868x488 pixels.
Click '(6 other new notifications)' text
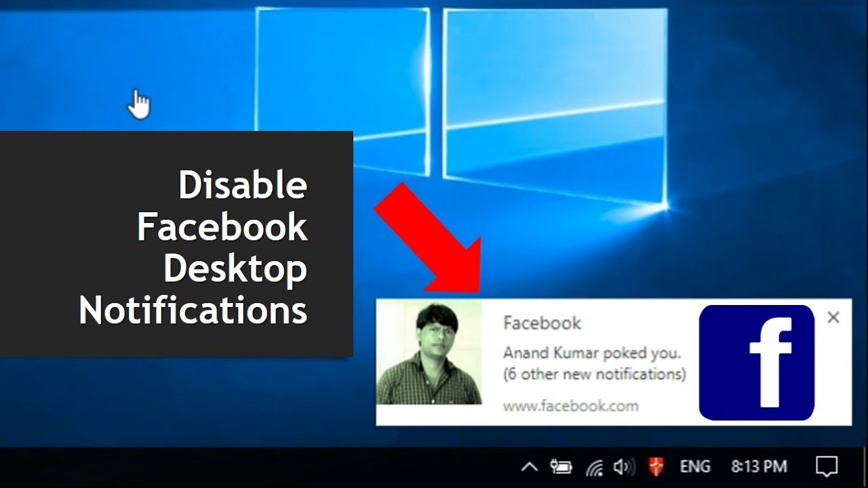tap(595, 374)
